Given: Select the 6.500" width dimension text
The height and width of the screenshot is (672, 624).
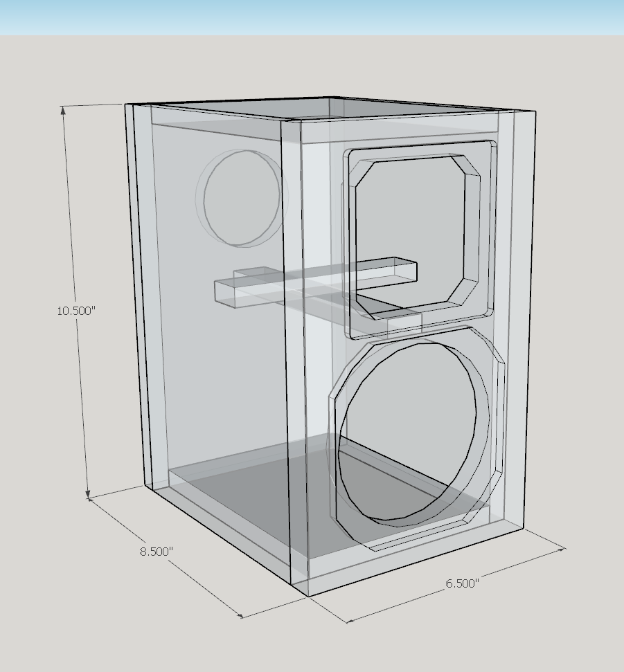Looking at the screenshot, I should [462, 583].
